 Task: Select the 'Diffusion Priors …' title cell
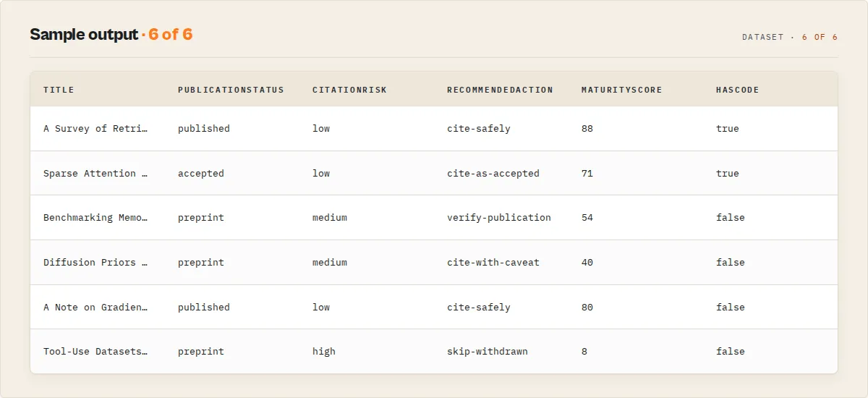click(x=95, y=263)
